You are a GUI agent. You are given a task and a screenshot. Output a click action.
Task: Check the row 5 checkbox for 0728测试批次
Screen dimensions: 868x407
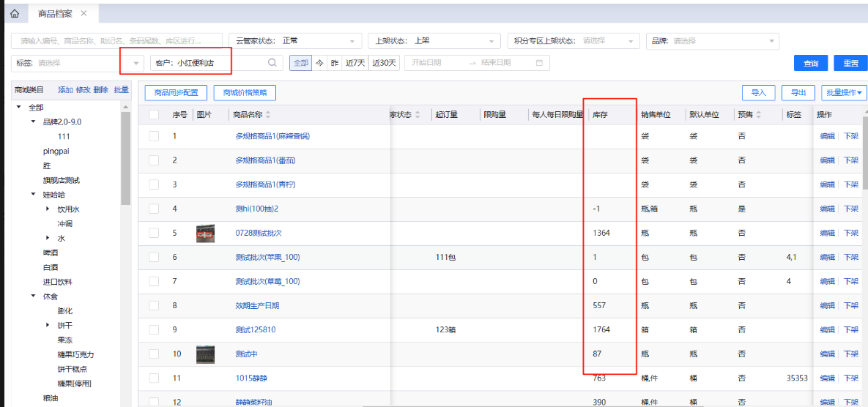coord(154,234)
